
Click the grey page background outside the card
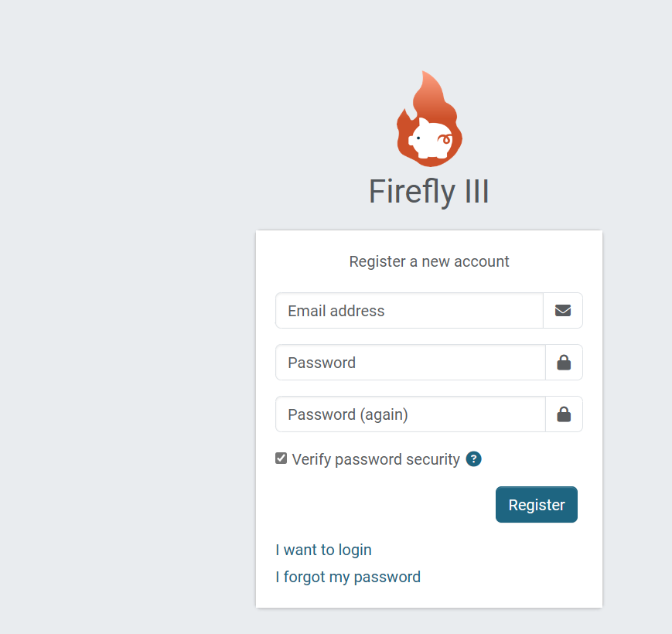(x=116, y=309)
